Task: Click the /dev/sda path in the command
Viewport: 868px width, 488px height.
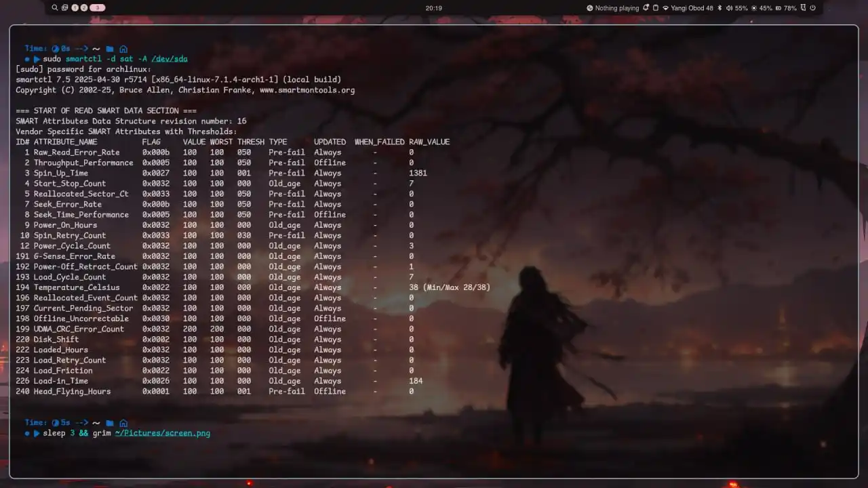Action: pyautogui.click(x=170, y=59)
